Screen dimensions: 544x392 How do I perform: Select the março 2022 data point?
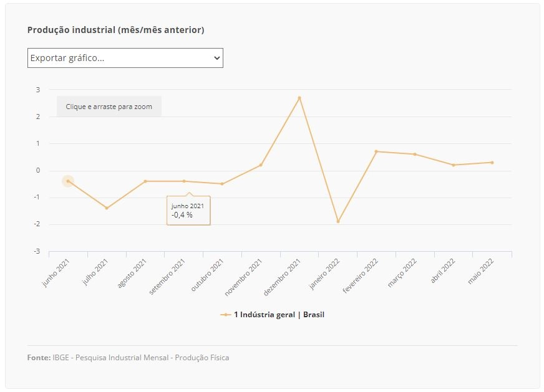click(x=415, y=154)
